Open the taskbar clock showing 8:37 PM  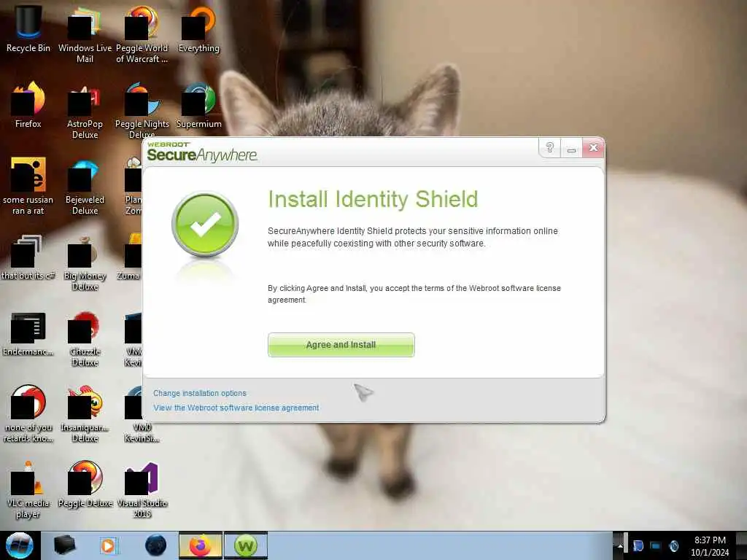710,546
